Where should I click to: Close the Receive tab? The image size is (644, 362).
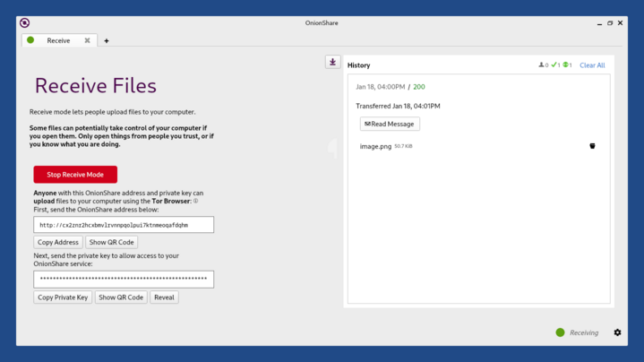click(87, 40)
